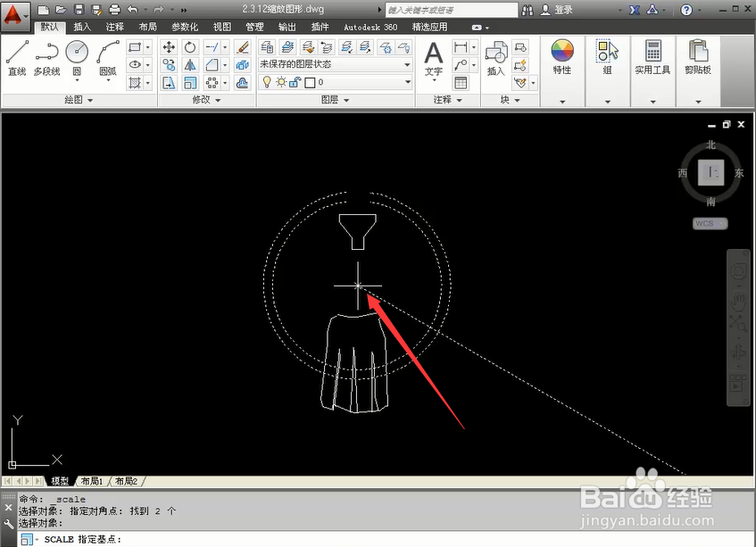Expand the Draw (绘图) panel

[x=79, y=100]
